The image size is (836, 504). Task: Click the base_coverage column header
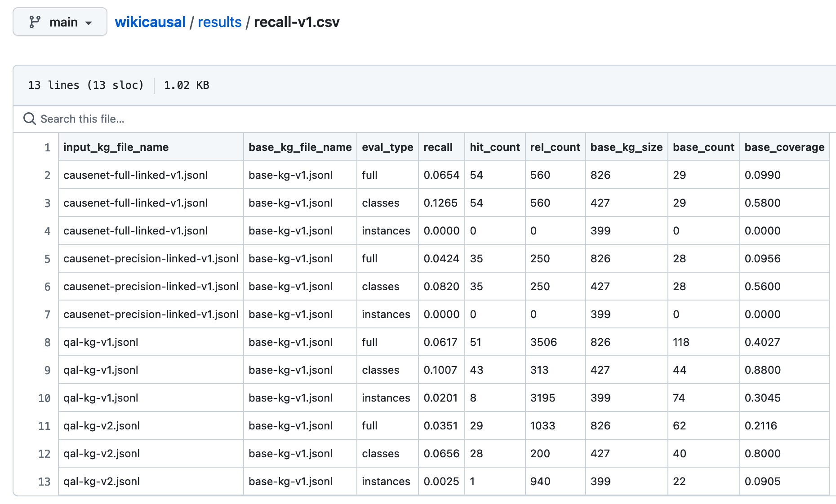pos(784,147)
